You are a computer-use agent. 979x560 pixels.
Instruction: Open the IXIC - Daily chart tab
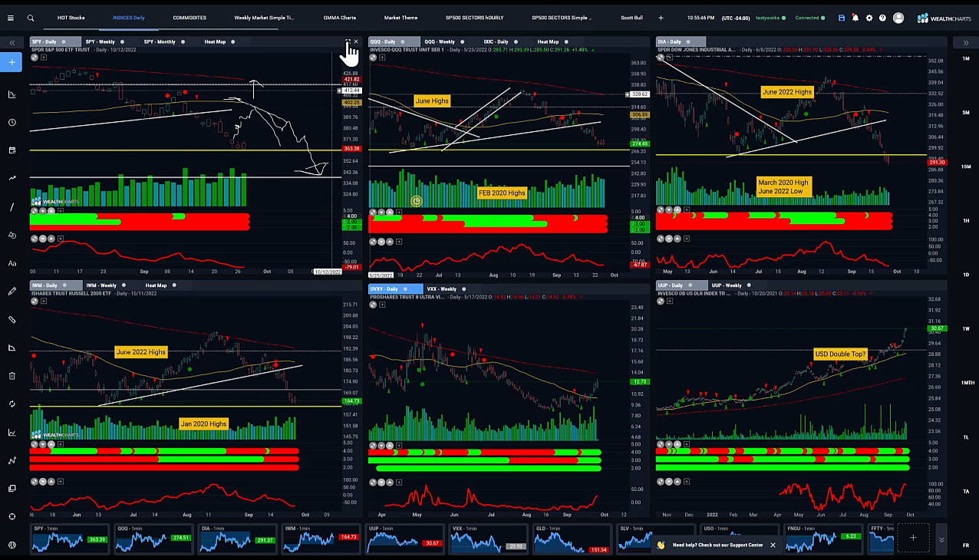[496, 41]
